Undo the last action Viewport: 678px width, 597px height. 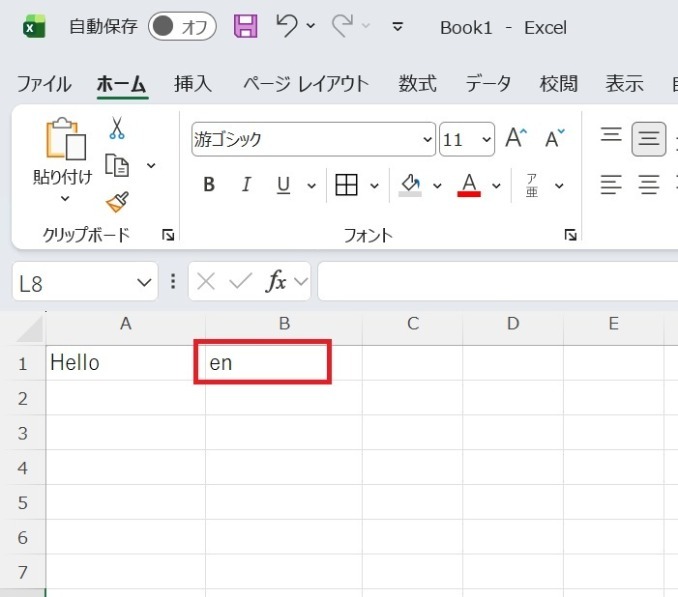click(287, 26)
